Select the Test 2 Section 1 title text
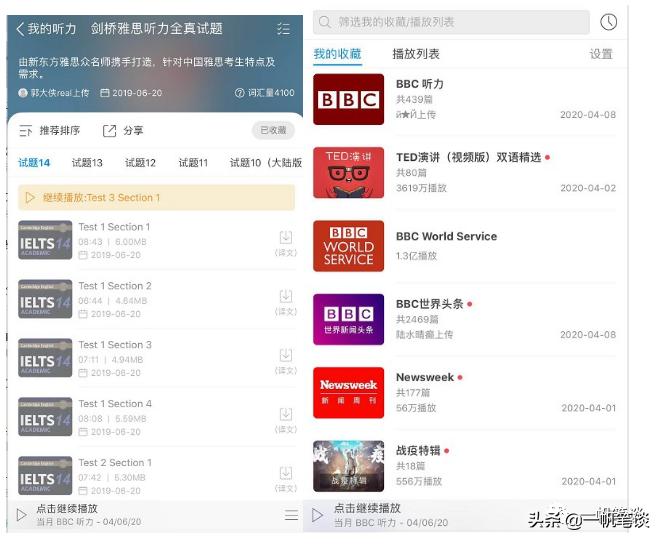The width and height of the screenshot is (665, 544). 115,463
